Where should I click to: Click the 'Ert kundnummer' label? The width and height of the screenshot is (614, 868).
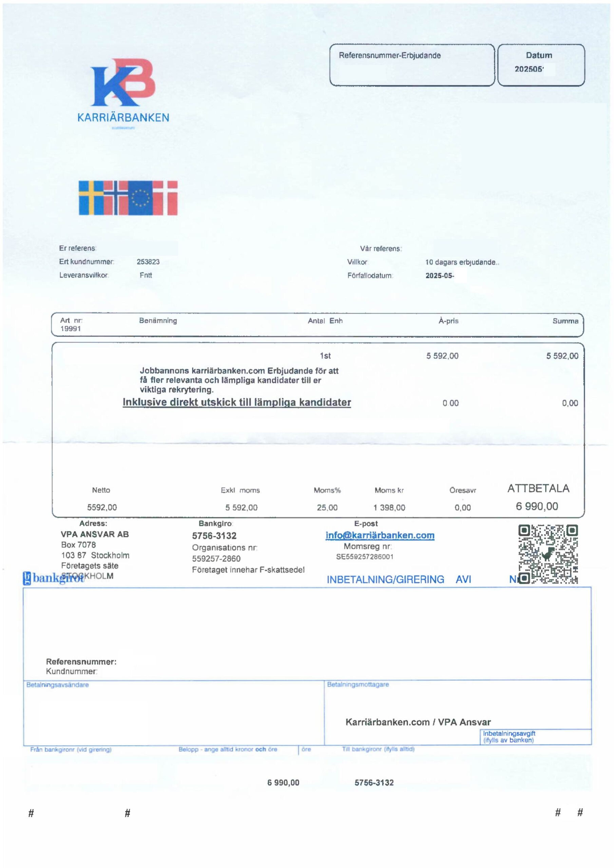point(87,262)
